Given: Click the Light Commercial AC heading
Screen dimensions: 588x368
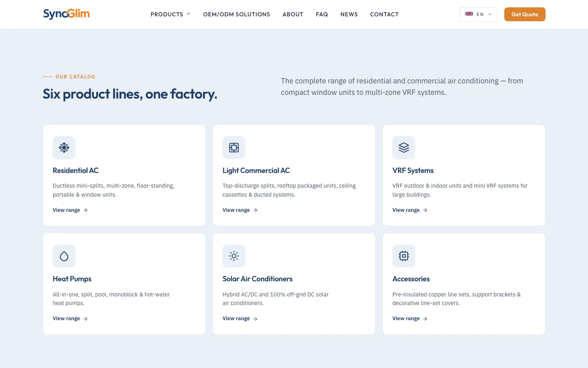Looking at the screenshot, I should tap(256, 171).
